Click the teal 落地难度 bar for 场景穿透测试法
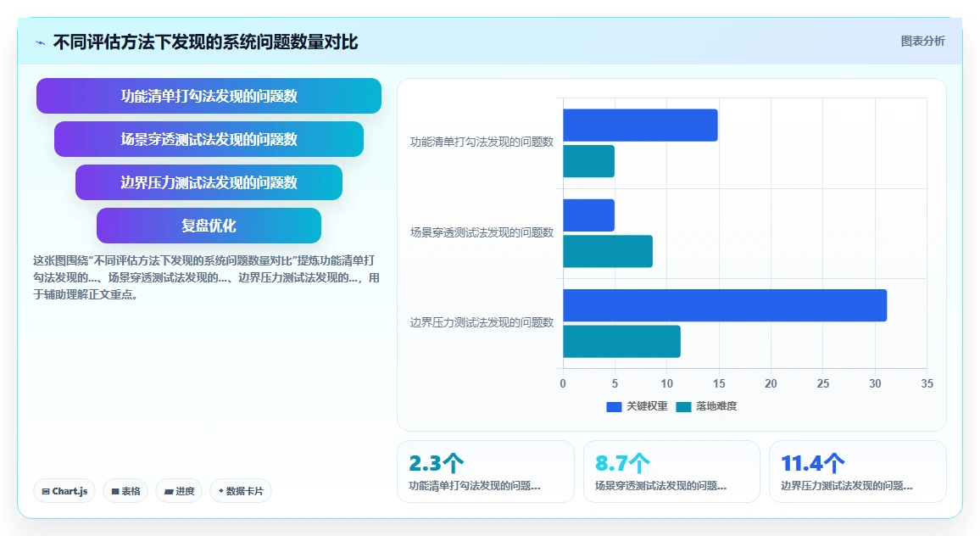980x536 pixels. [608, 251]
